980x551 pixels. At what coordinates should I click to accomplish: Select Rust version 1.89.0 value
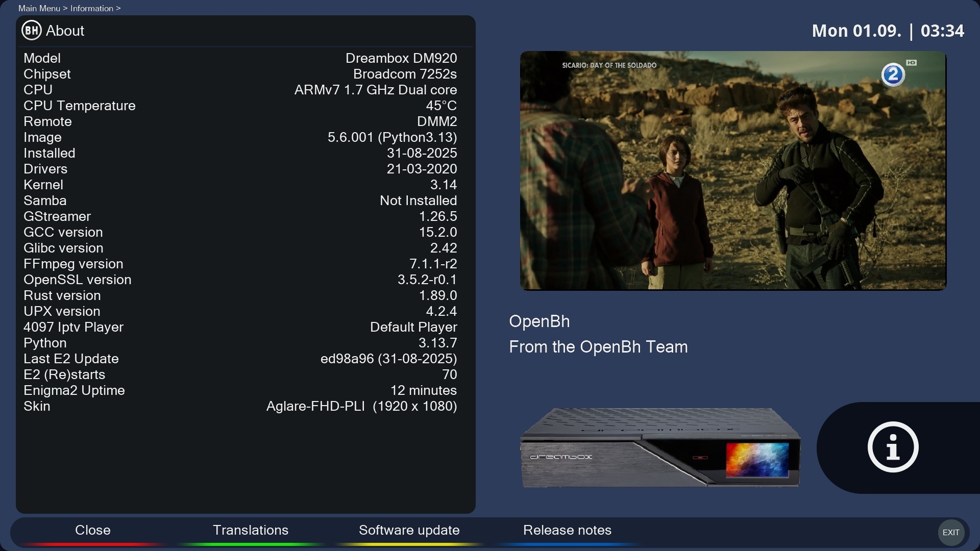(x=438, y=295)
